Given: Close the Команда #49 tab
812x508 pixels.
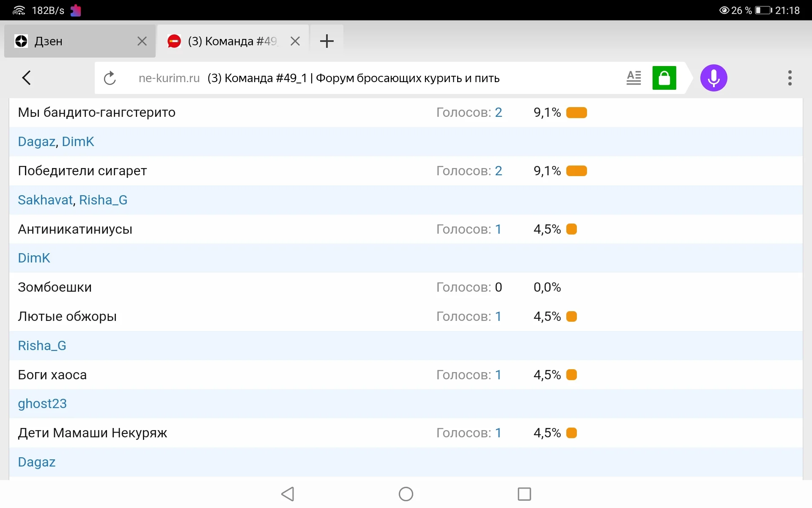Looking at the screenshot, I should click(x=295, y=41).
